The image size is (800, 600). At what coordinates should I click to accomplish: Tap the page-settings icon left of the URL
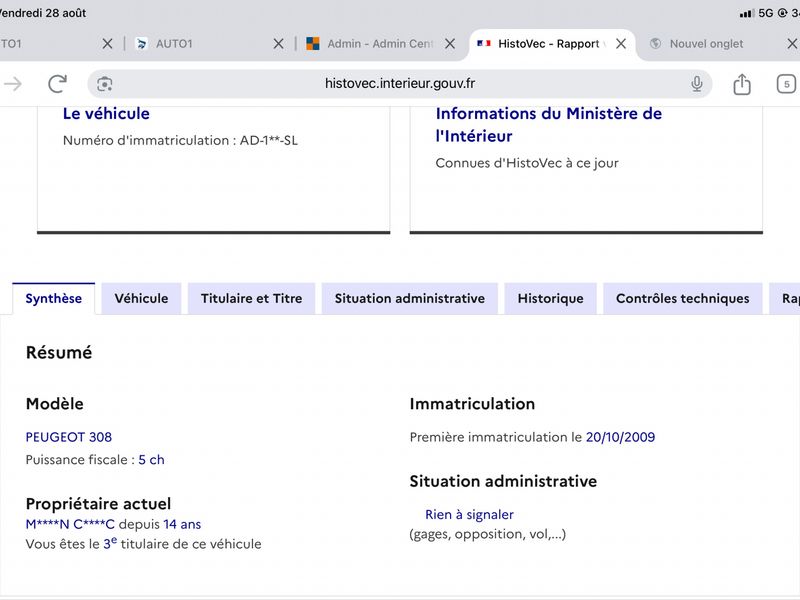click(x=105, y=84)
